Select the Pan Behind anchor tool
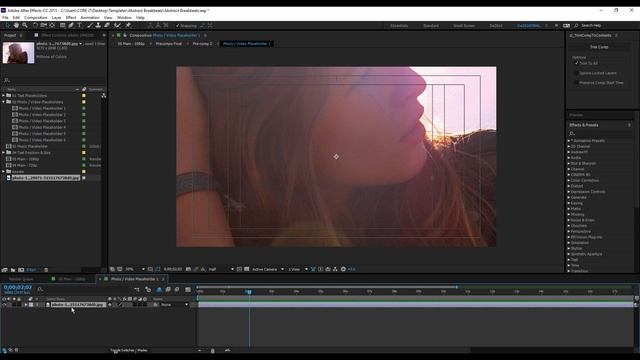The height and width of the screenshot is (360, 640). (x=52, y=25)
